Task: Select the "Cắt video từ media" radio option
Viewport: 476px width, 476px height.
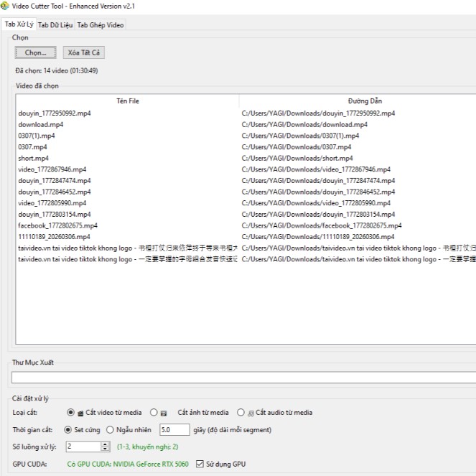Action: pyautogui.click(x=70, y=413)
